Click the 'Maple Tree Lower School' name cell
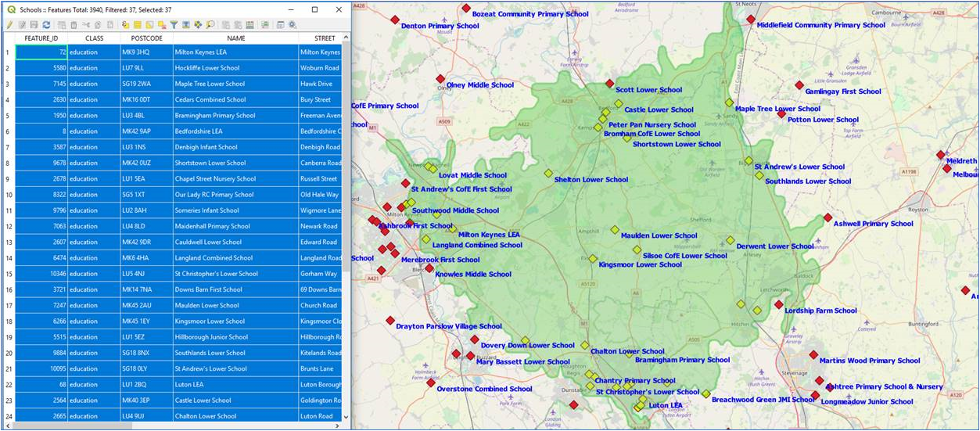Image resolution: width=980 pixels, height=431 pixels. pos(235,84)
